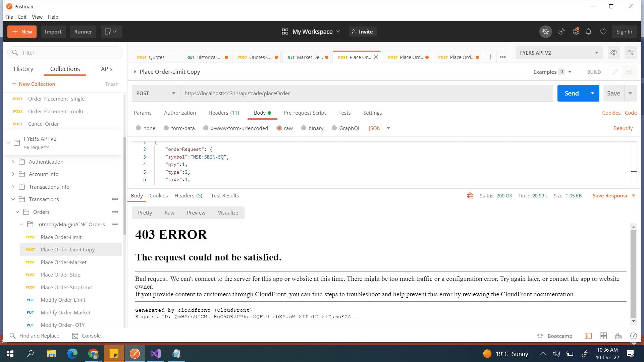Viewport: 644px width, 362px height.
Task: Expand the Transactions Info folder
Action: pos(13,187)
